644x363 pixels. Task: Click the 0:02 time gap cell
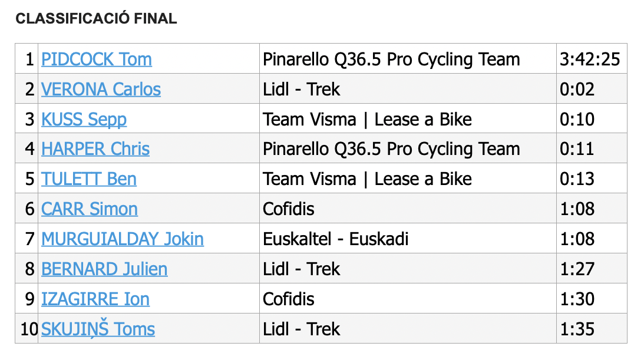(x=592, y=89)
